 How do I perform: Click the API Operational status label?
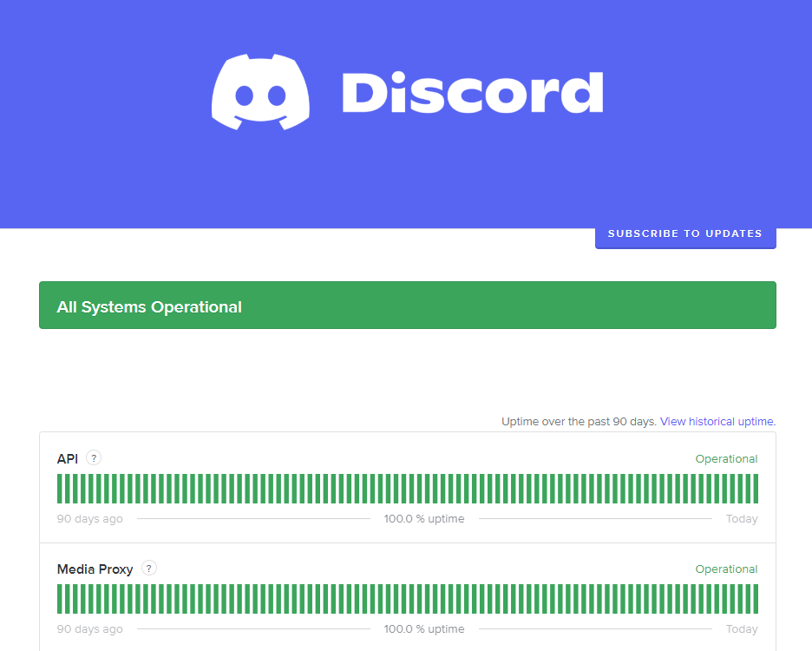(x=726, y=458)
